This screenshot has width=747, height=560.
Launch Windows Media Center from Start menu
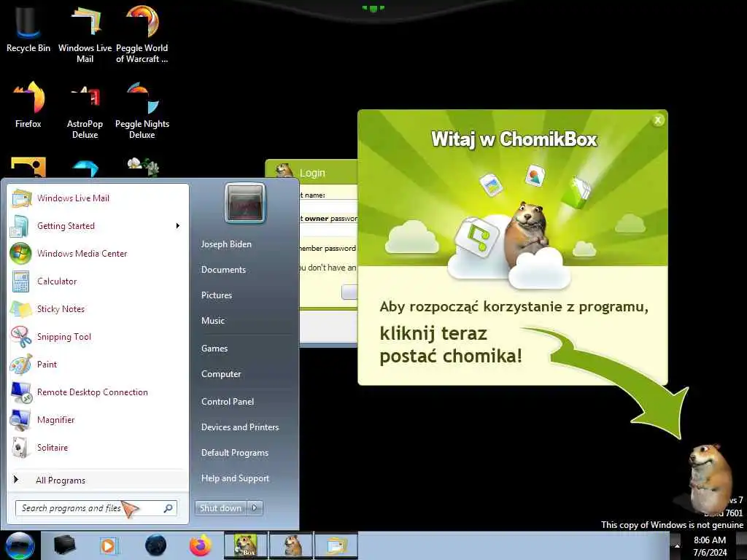click(98, 253)
